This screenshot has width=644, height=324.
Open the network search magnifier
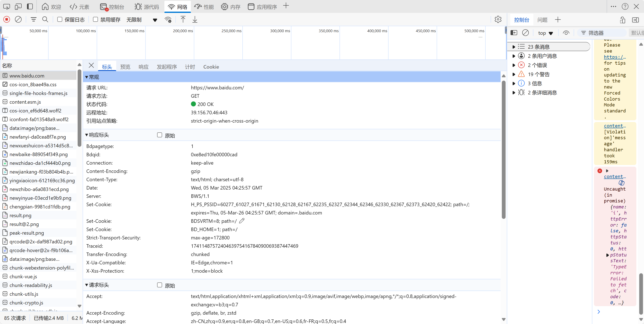45,19
